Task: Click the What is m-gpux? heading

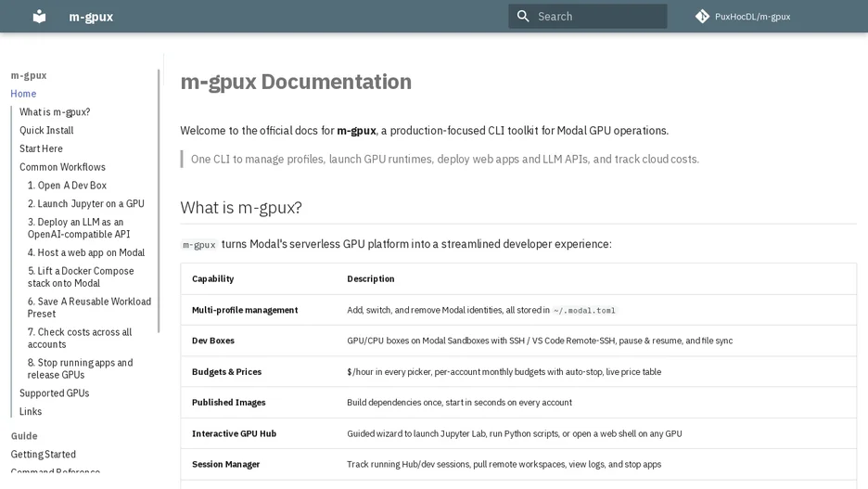Action: (241, 208)
